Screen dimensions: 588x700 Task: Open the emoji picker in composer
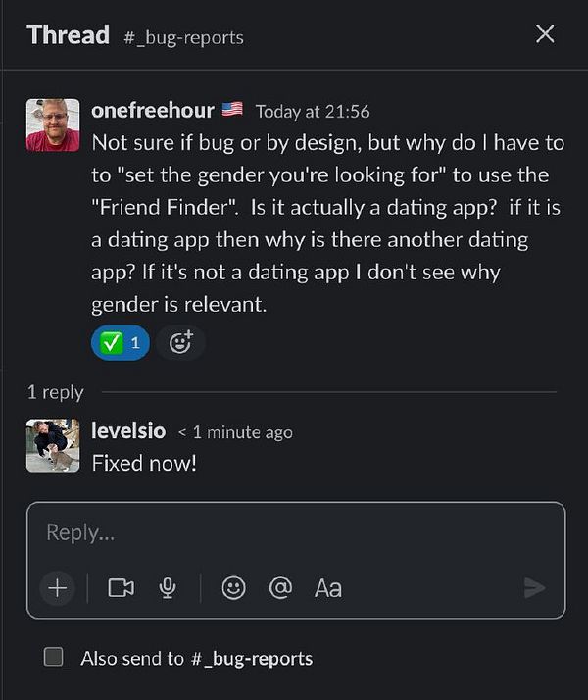pos(233,587)
